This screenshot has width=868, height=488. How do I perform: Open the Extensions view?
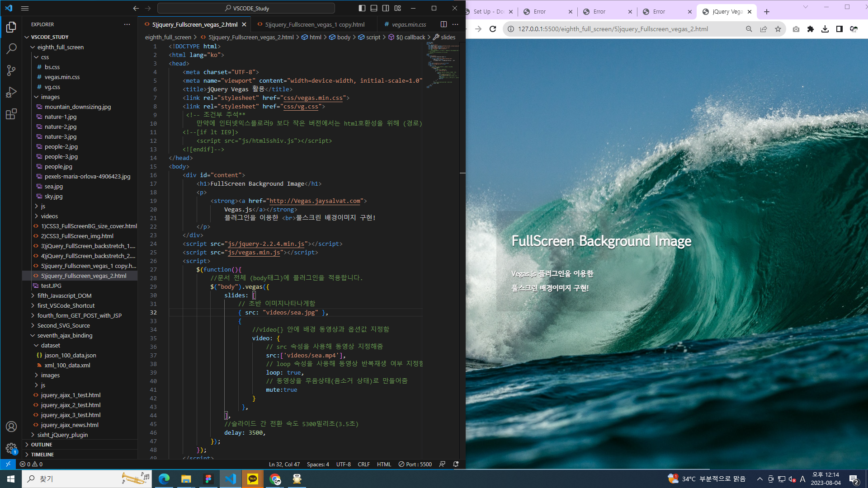click(x=11, y=114)
